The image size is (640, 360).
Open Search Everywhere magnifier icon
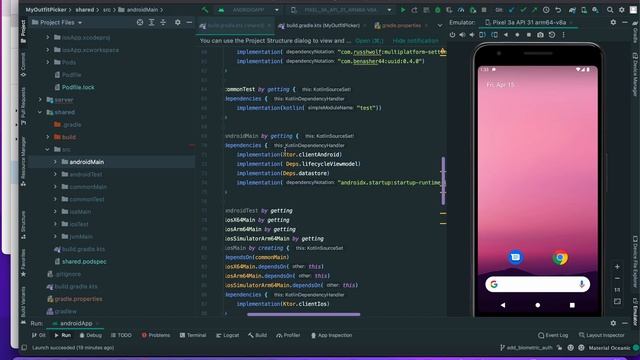pyautogui.click(x=610, y=10)
